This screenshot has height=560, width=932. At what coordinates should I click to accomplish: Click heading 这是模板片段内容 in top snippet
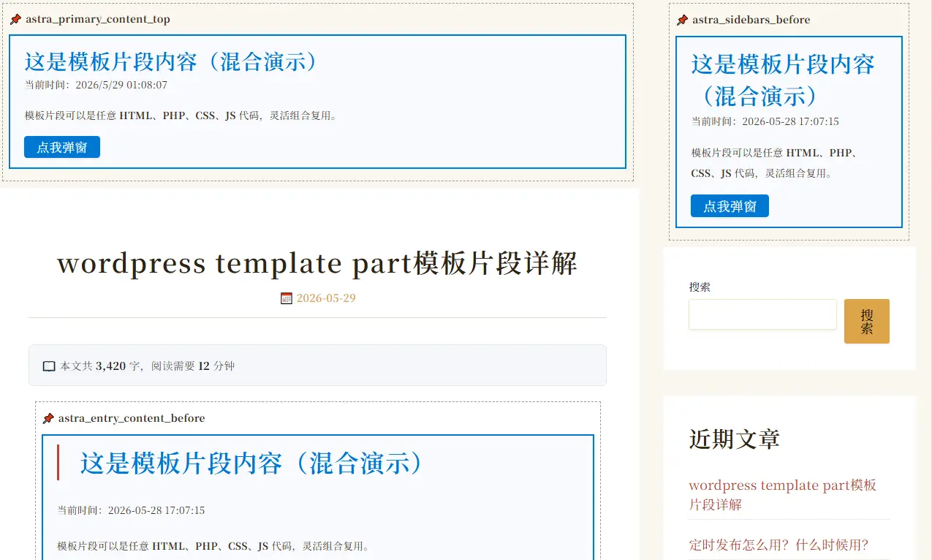(x=171, y=61)
